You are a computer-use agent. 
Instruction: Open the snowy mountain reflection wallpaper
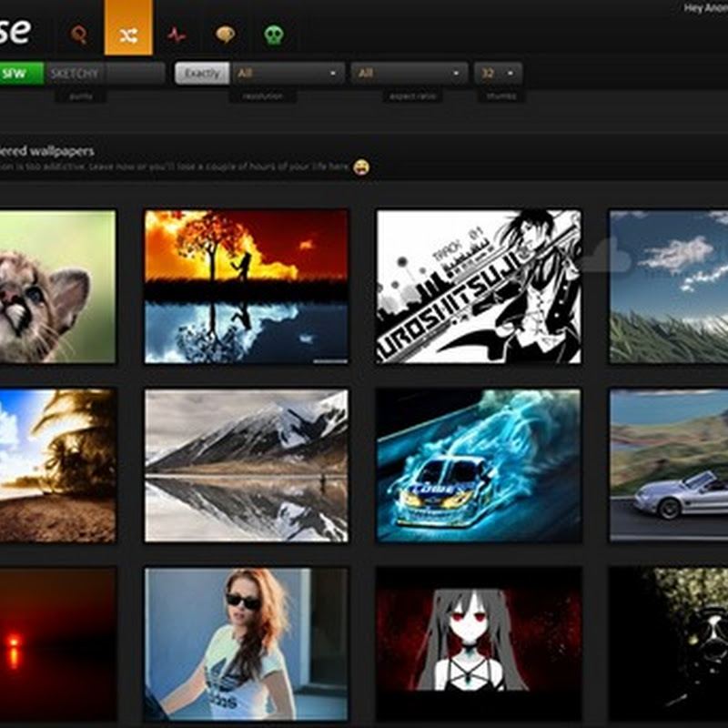pos(246,466)
